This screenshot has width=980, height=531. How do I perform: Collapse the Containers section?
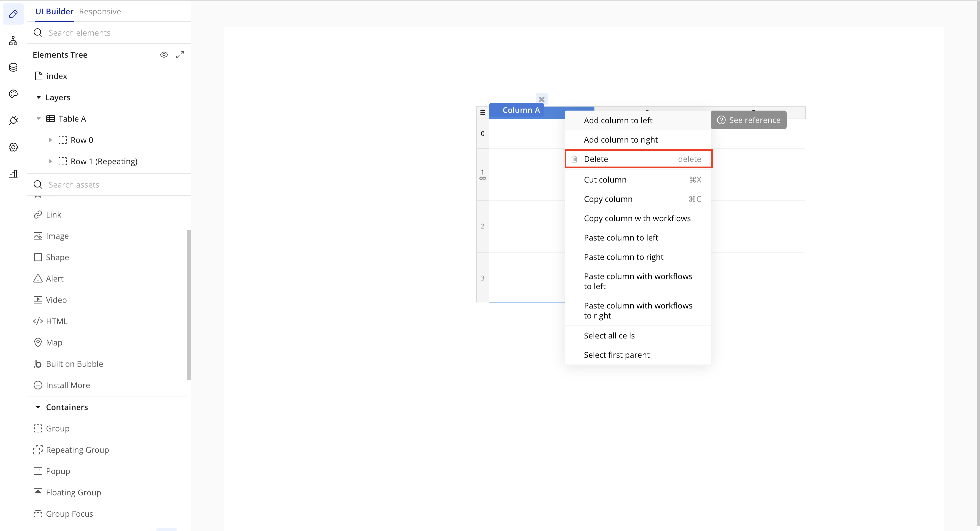[x=38, y=407]
